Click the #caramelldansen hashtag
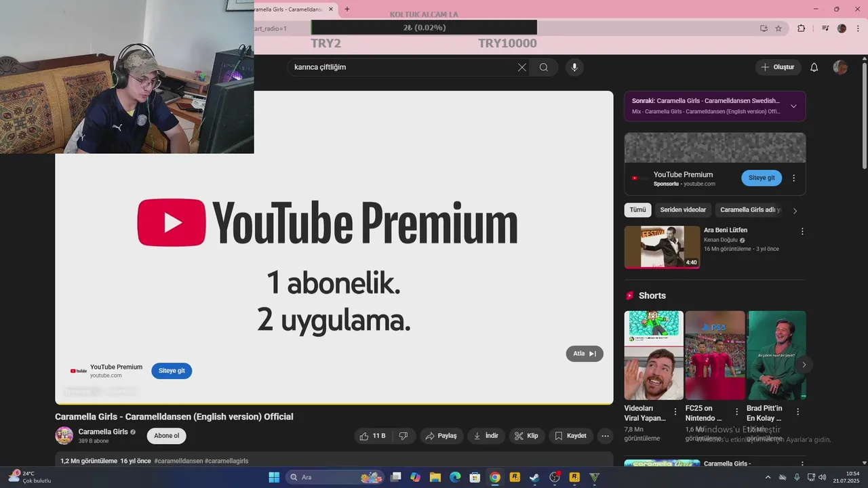The width and height of the screenshot is (868, 488). point(178,461)
